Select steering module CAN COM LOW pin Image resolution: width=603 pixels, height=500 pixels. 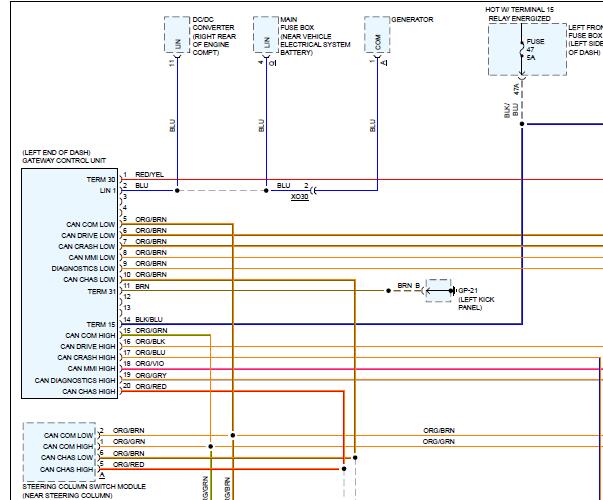coord(68,436)
